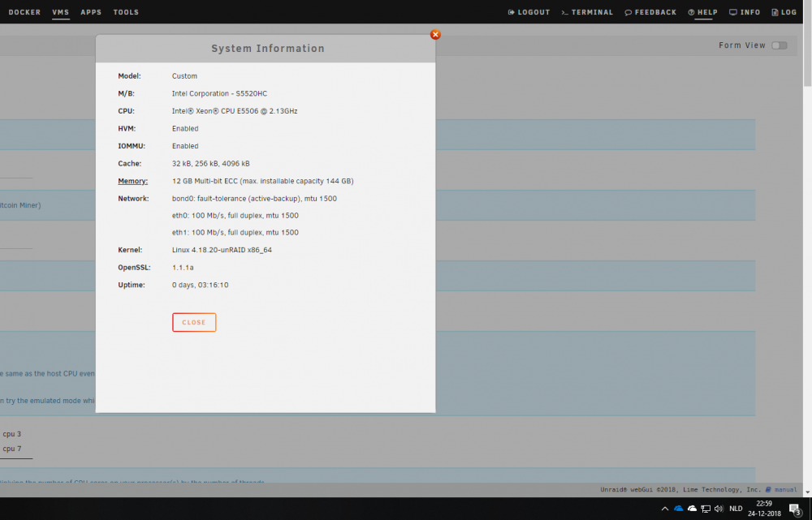
Task: Click the "Unraid® webGui ©2018, Lime Technology" footer text
Action: (x=680, y=489)
